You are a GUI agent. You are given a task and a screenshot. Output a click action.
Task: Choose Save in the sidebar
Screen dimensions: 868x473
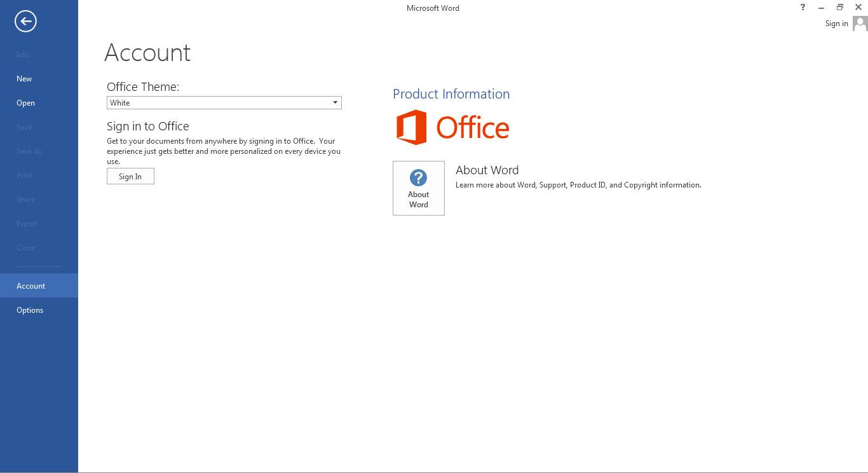(39, 127)
